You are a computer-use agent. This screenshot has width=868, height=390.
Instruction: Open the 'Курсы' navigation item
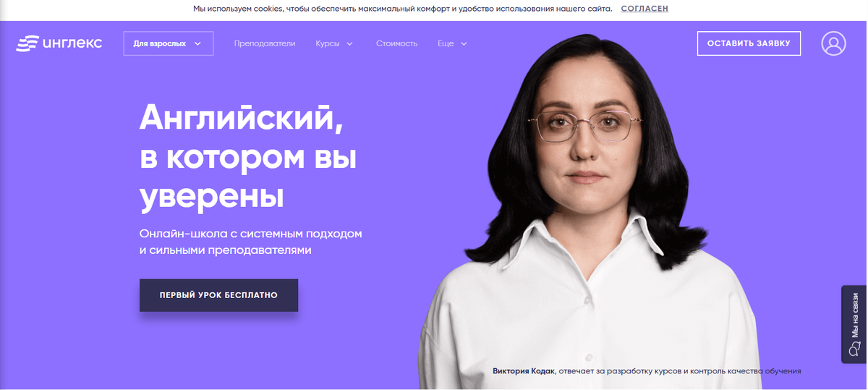(x=328, y=43)
